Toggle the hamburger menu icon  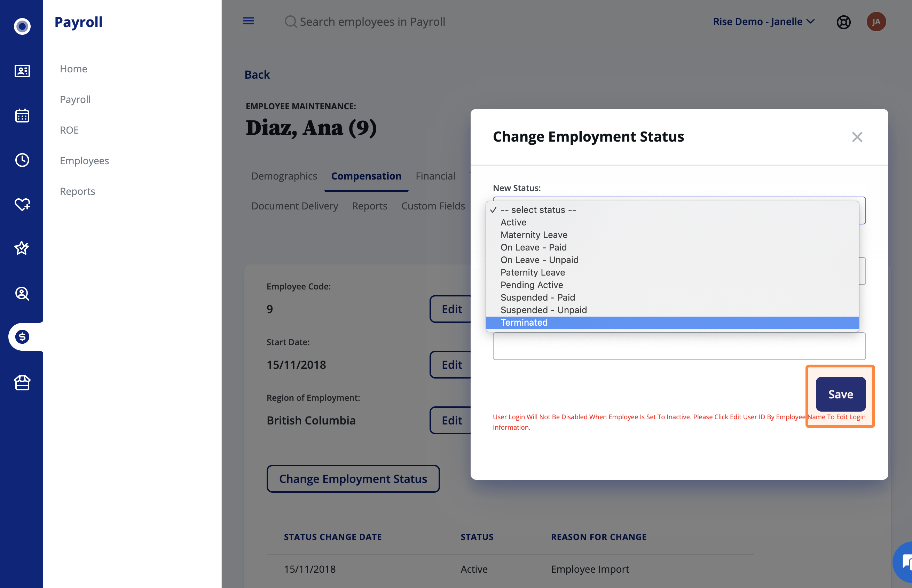pos(249,21)
